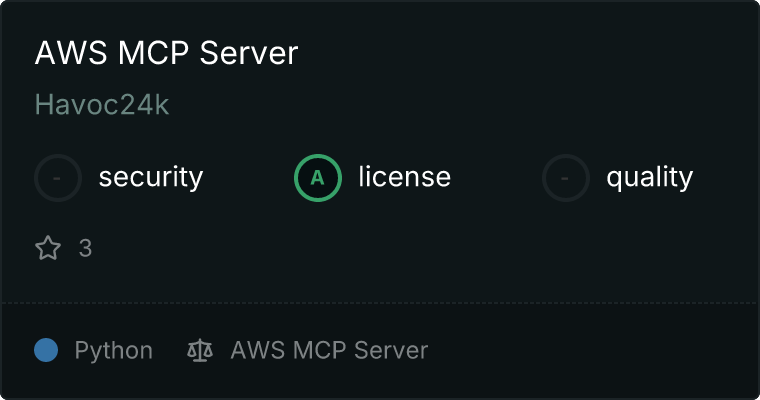Viewport: 760px width, 400px height.
Task: Click the blue Python language dot
Action: [46, 350]
